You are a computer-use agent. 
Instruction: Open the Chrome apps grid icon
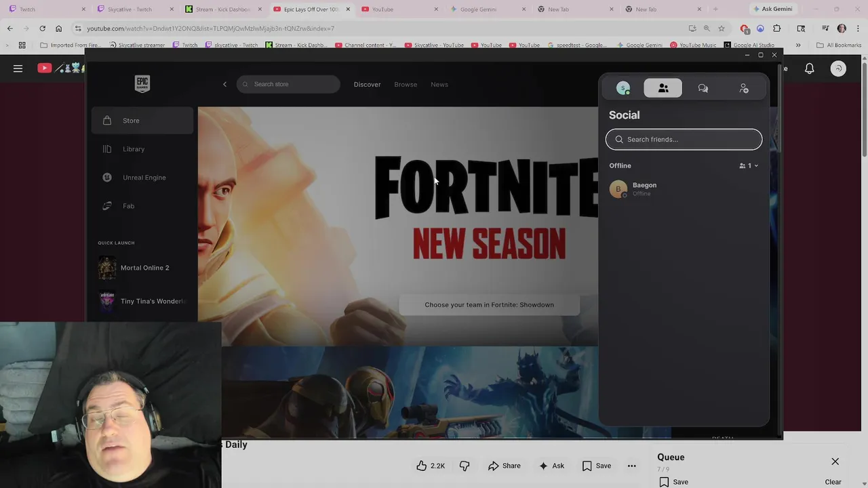22,45
